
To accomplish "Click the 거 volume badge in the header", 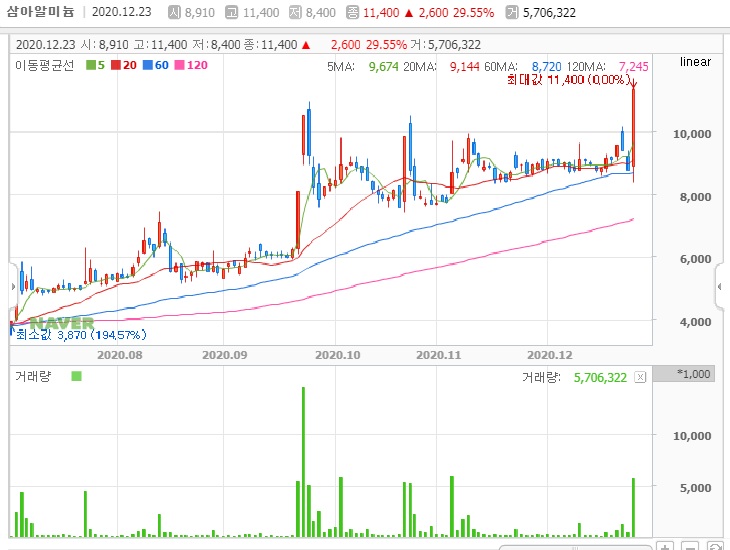I will pos(512,12).
